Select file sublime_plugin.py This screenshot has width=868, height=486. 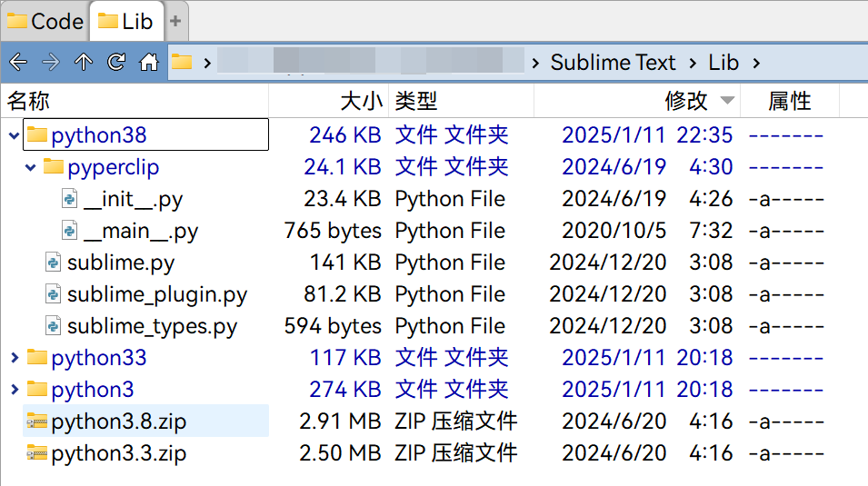point(157,294)
